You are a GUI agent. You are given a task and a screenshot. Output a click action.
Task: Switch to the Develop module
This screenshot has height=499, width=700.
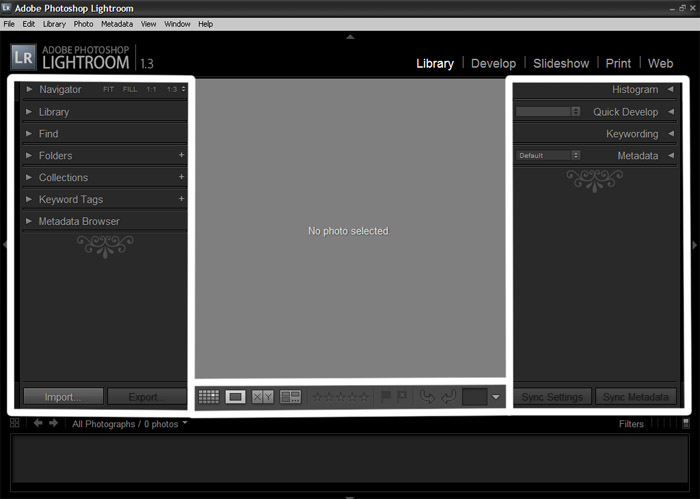493,63
